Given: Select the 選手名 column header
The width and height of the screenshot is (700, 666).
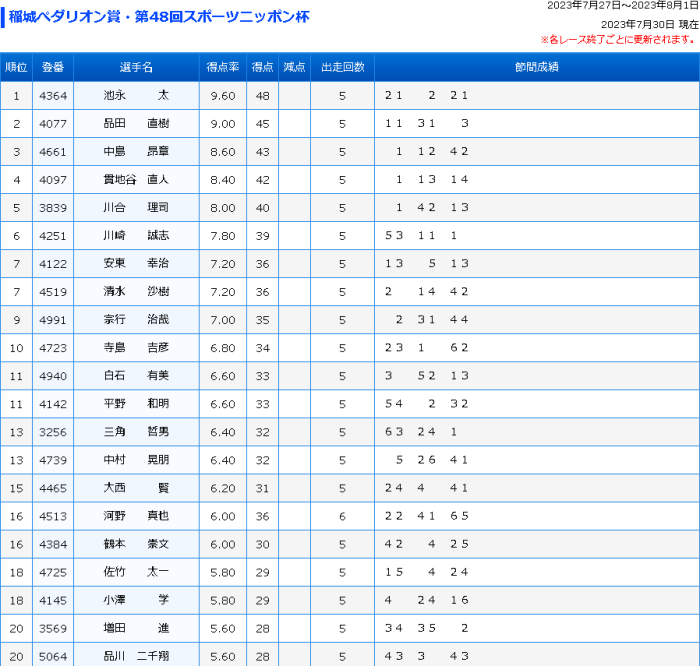Looking at the screenshot, I should coord(136,67).
